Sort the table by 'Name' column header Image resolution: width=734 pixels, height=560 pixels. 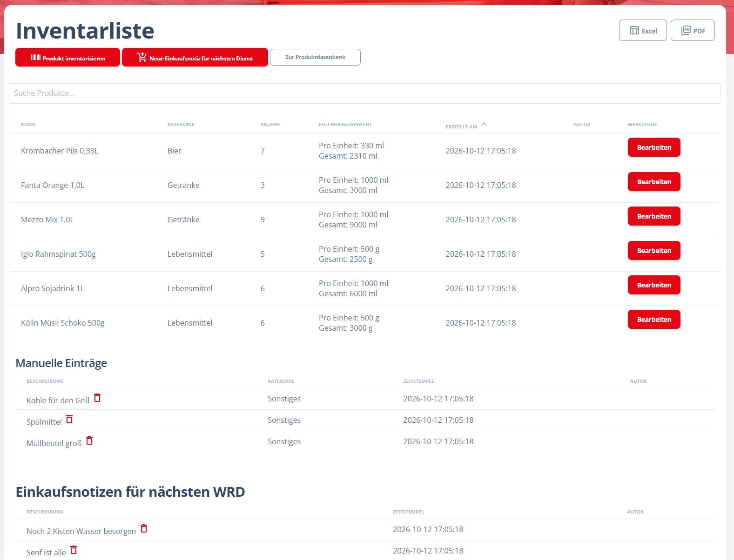28,125
